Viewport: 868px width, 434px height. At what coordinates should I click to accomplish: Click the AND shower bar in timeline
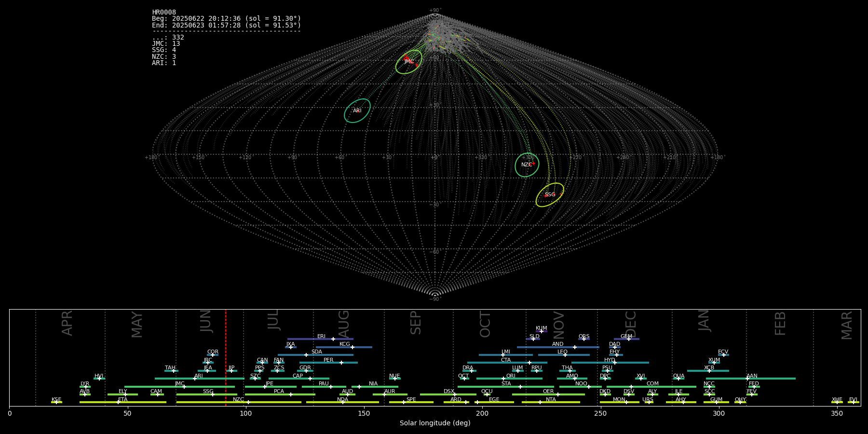point(558,347)
